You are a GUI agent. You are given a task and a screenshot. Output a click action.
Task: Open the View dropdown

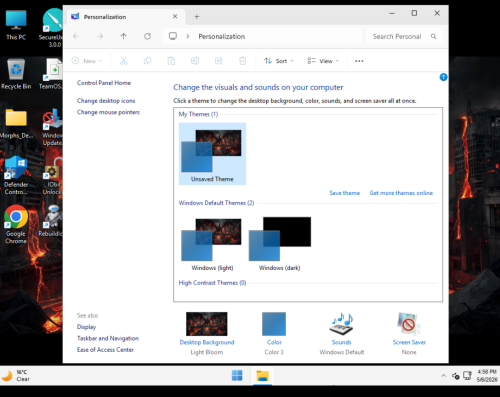(323, 61)
